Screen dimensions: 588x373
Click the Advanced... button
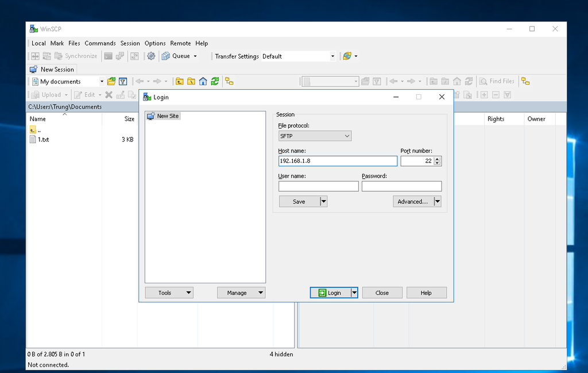point(412,202)
